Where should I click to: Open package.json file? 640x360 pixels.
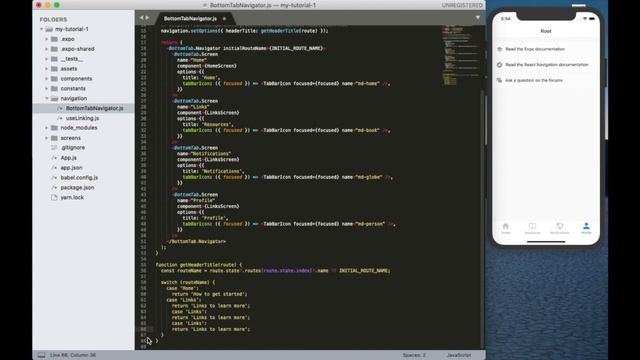[x=77, y=187]
